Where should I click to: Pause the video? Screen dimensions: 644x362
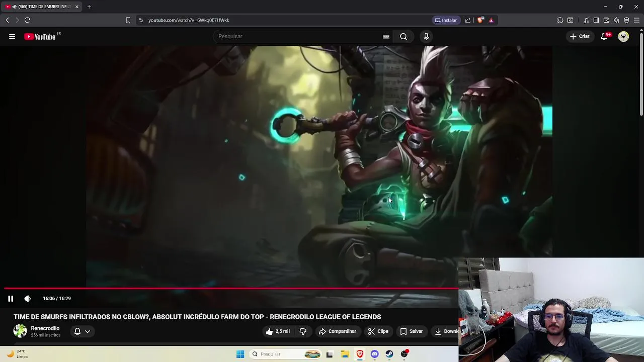click(x=11, y=299)
